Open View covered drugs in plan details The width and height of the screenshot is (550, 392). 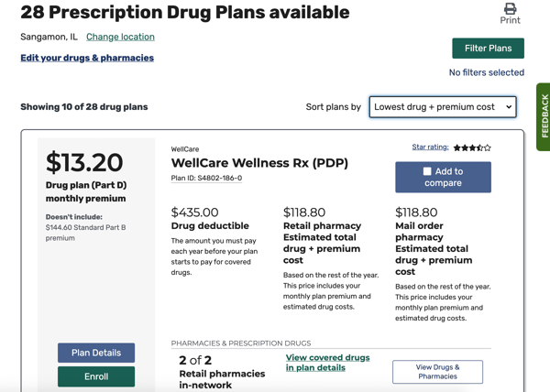[x=327, y=363]
